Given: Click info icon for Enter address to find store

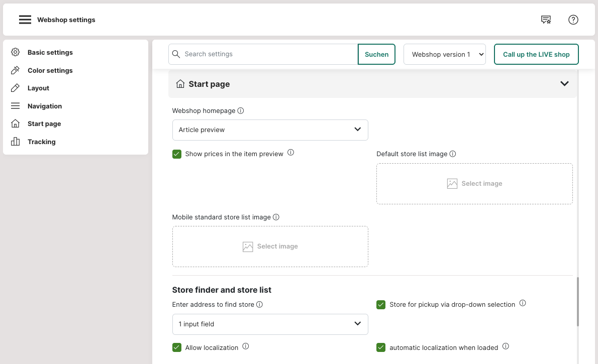Looking at the screenshot, I should pos(260,304).
